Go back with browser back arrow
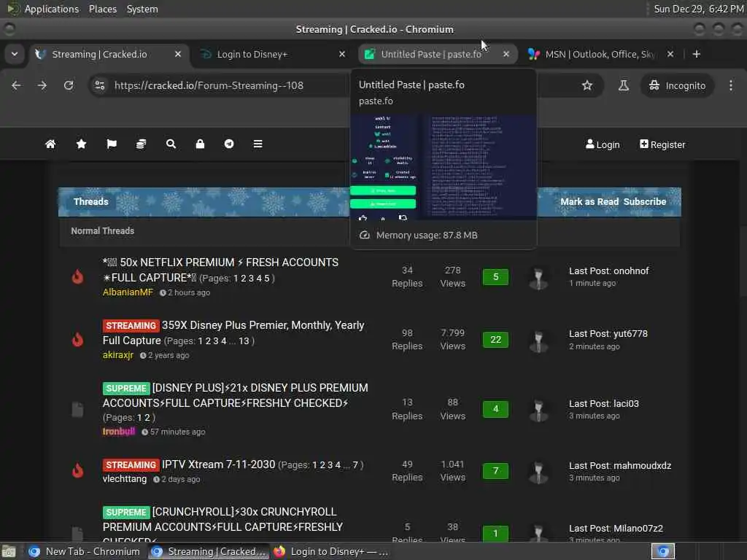 pos(16,85)
